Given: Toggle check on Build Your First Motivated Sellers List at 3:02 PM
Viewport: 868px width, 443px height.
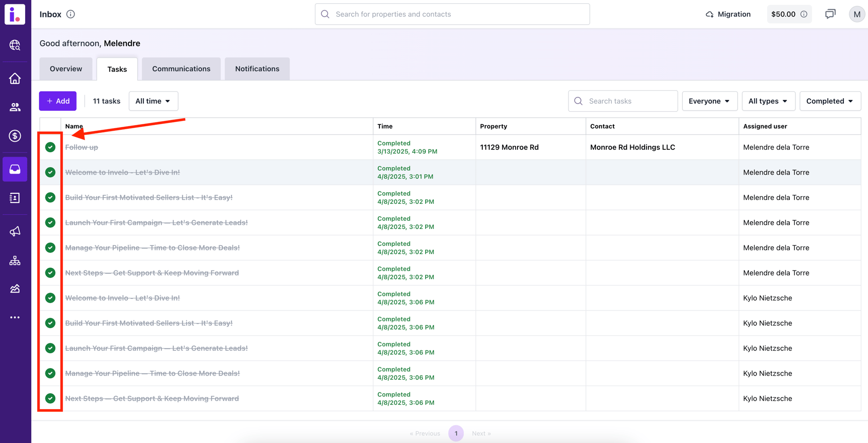Looking at the screenshot, I should pos(50,197).
